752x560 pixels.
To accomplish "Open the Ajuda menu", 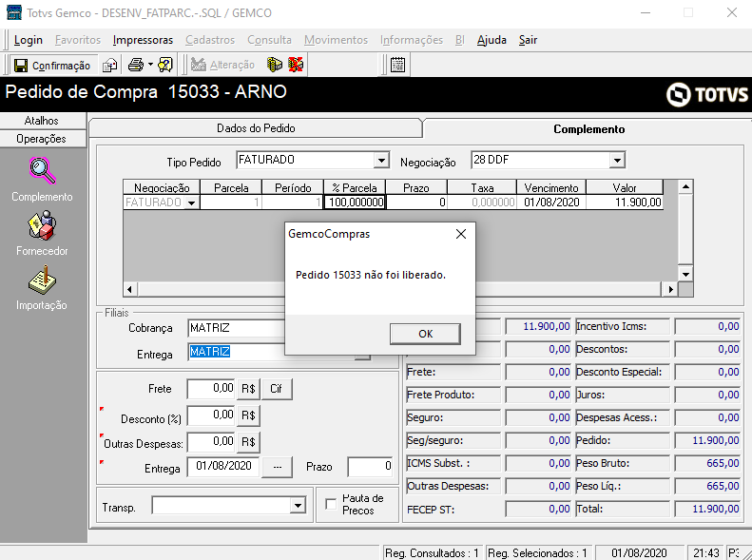I will (492, 40).
